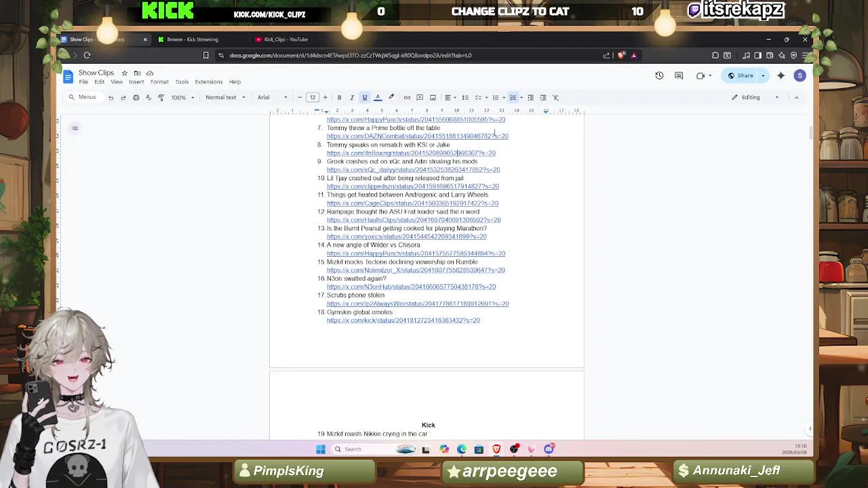Toggle the numbered list style
The width and height of the screenshot is (868, 488).
pyautogui.click(x=513, y=98)
